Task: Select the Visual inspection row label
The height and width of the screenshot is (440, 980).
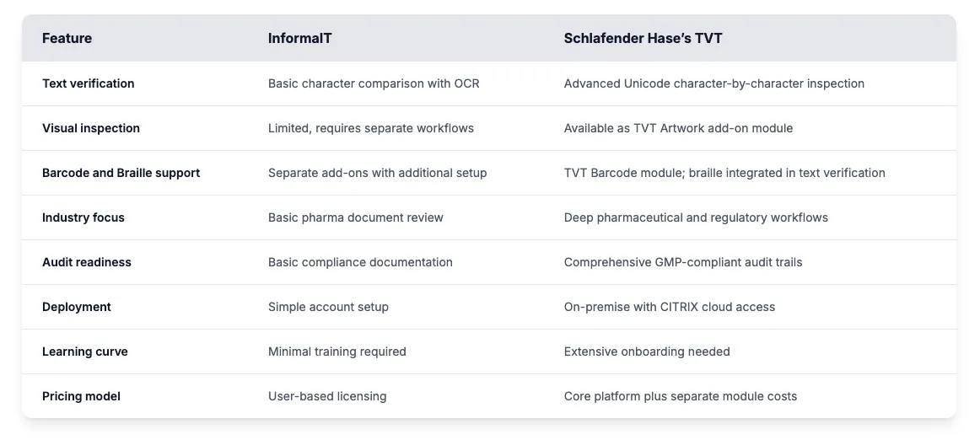Action: (x=91, y=128)
